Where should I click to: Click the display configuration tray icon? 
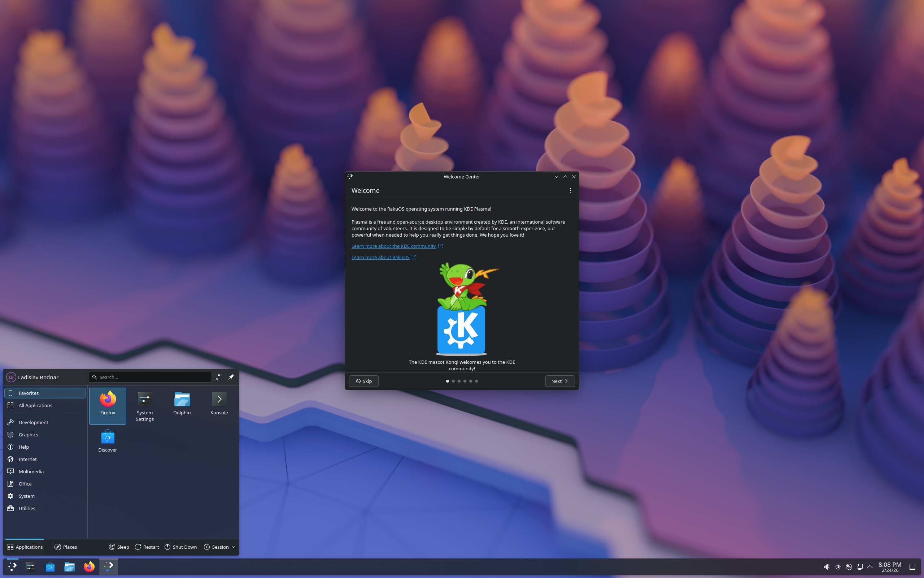859,567
